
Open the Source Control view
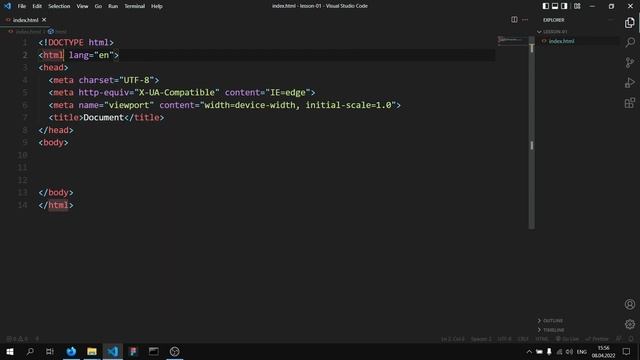point(630,62)
